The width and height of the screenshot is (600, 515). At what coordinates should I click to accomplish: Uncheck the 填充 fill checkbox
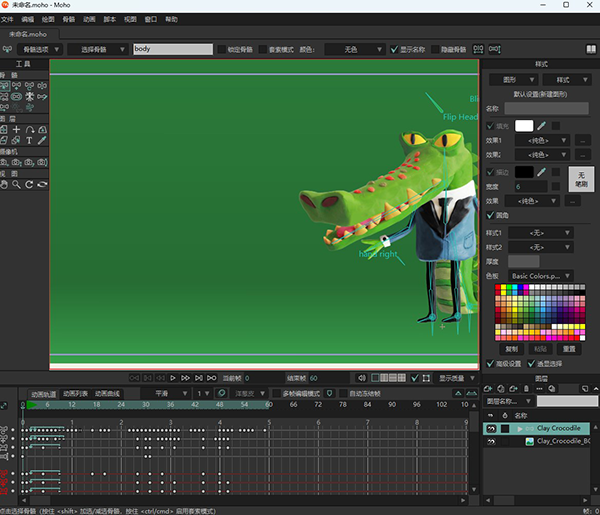[x=490, y=126]
